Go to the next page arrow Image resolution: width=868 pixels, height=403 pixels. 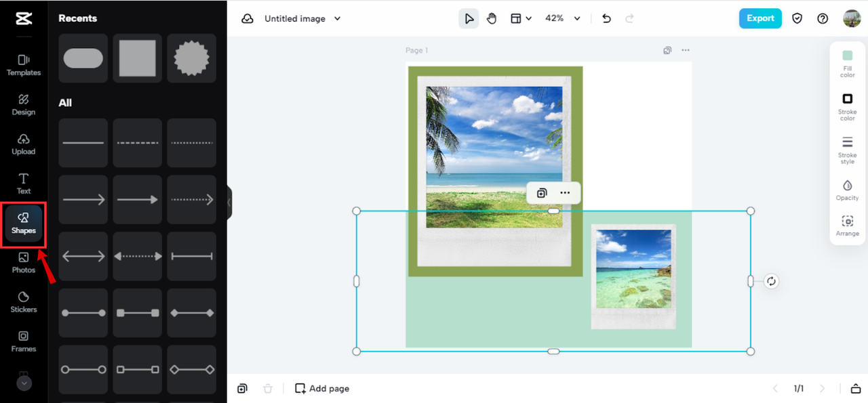click(822, 388)
